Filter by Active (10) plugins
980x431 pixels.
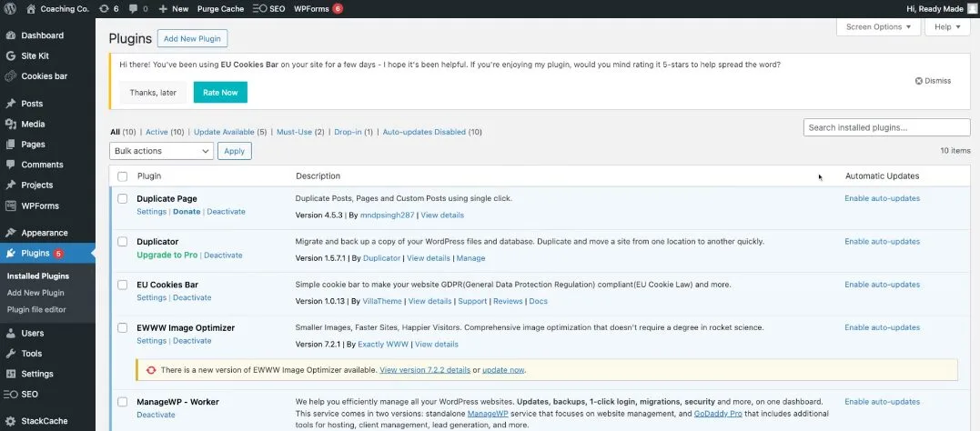(x=165, y=132)
